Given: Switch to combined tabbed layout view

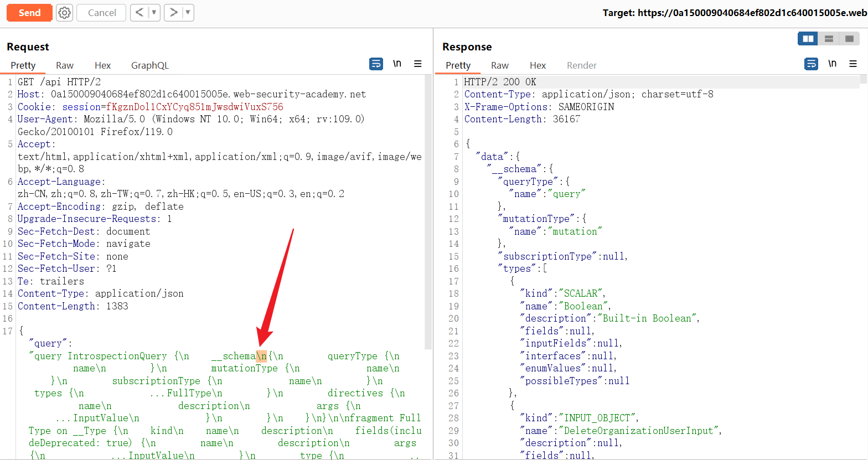Looking at the screenshot, I should click(x=849, y=39).
